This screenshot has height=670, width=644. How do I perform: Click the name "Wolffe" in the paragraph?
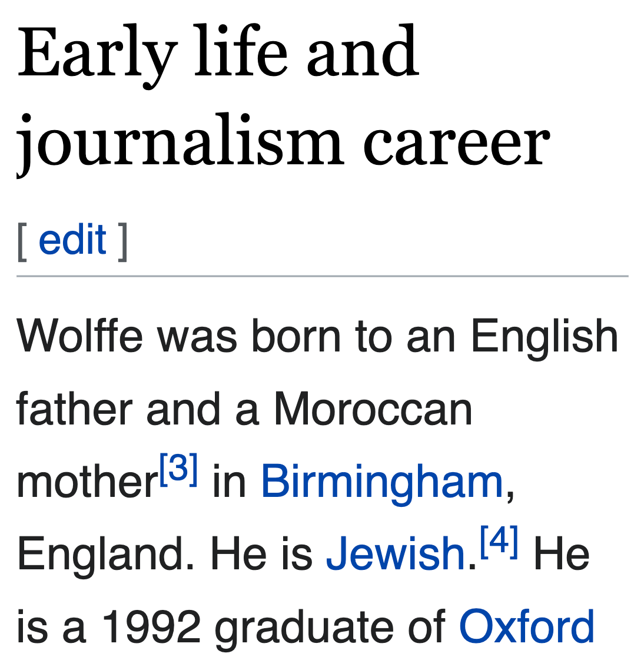point(79,337)
